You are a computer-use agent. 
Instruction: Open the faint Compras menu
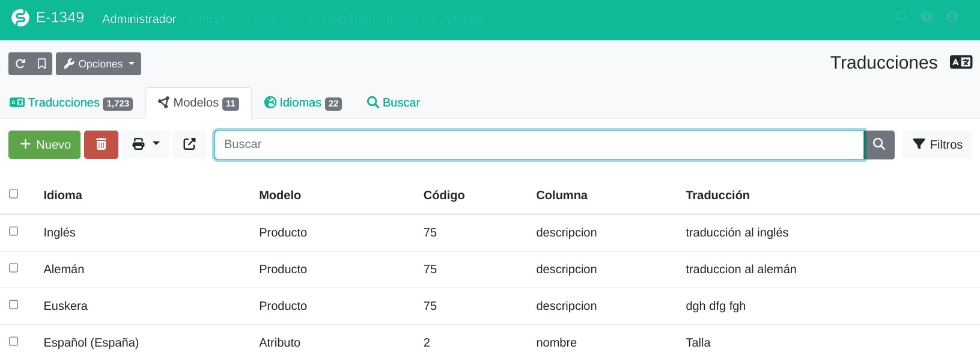(272, 19)
